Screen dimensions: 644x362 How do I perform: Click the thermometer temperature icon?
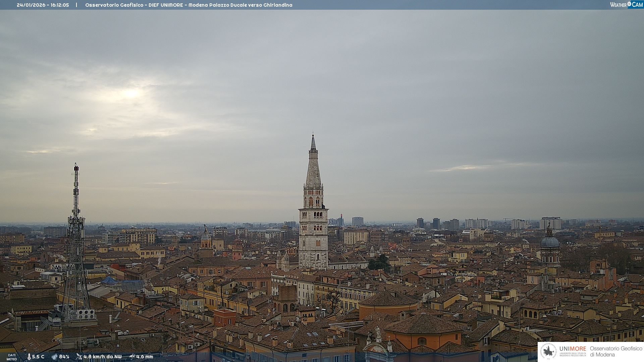[x=29, y=357]
